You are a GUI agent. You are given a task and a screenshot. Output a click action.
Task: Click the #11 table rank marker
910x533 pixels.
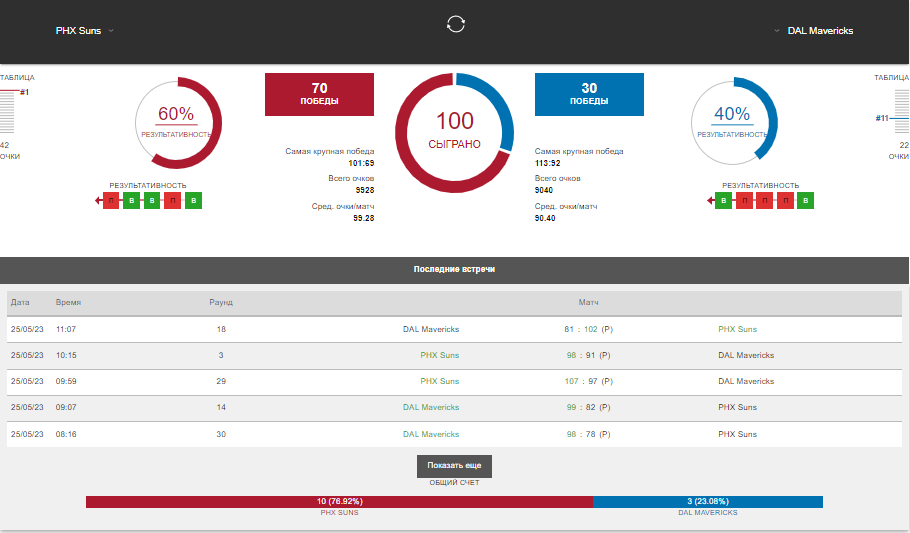881,118
